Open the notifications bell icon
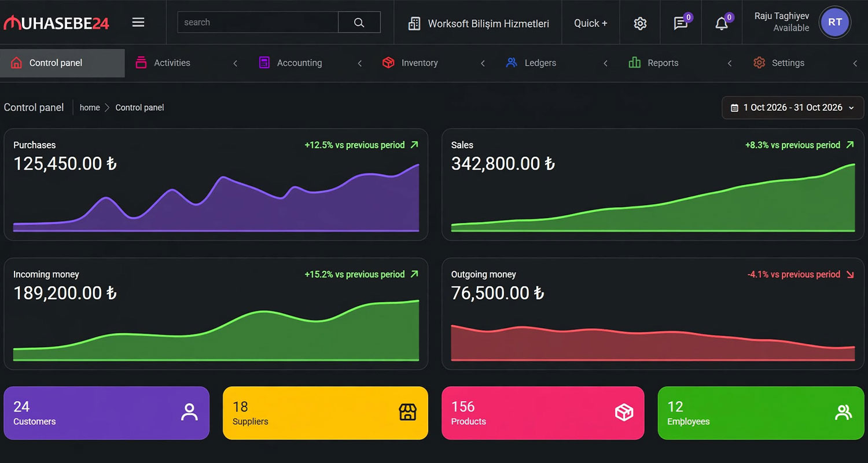 [x=722, y=23]
